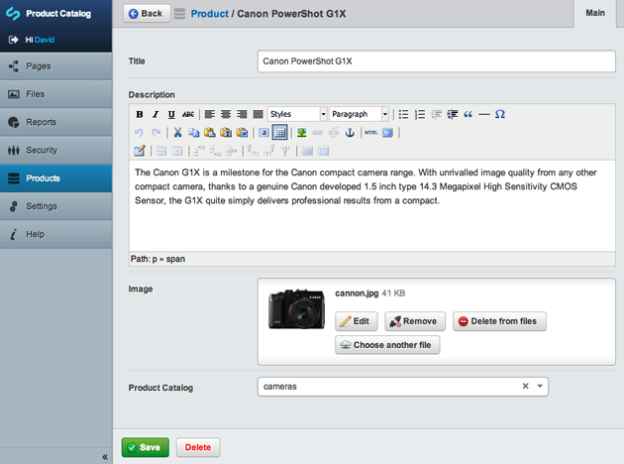Align text right
Image resolution: width=624 pixels, height=464 pixels.
(242, 114)
